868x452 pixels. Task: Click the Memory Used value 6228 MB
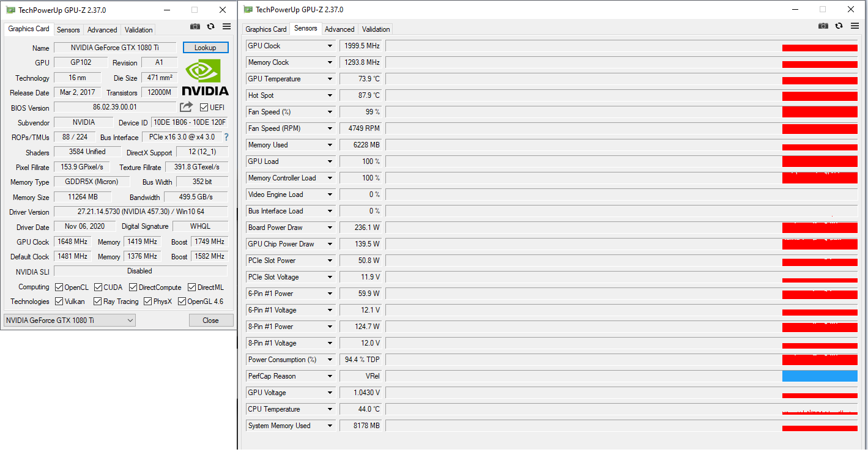tap(361, 145)
